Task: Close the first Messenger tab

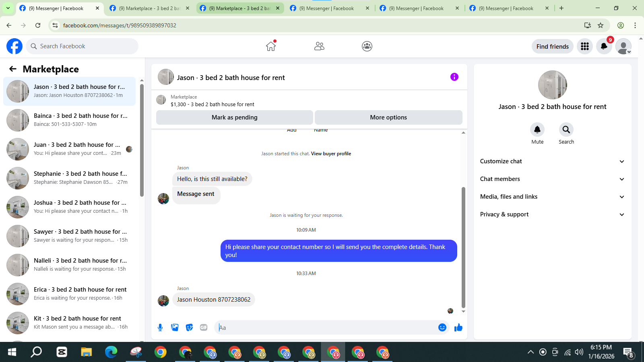Action: (97, 8)
